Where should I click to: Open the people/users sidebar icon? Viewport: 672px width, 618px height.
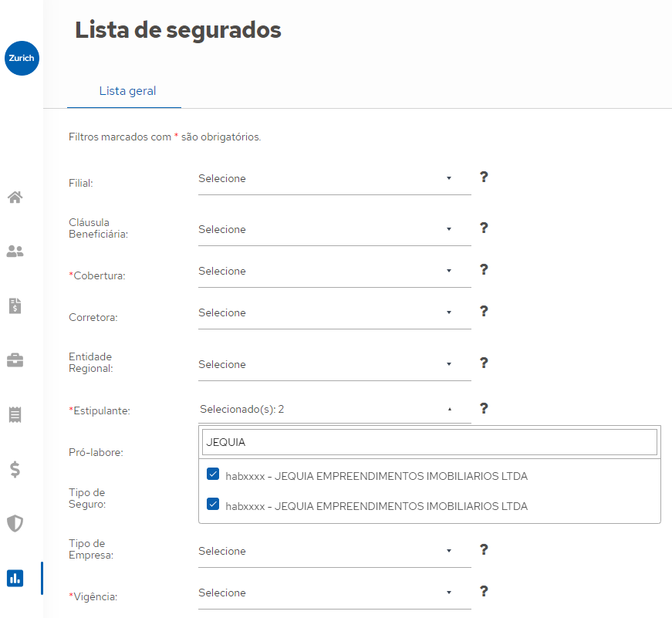(15, 252)
